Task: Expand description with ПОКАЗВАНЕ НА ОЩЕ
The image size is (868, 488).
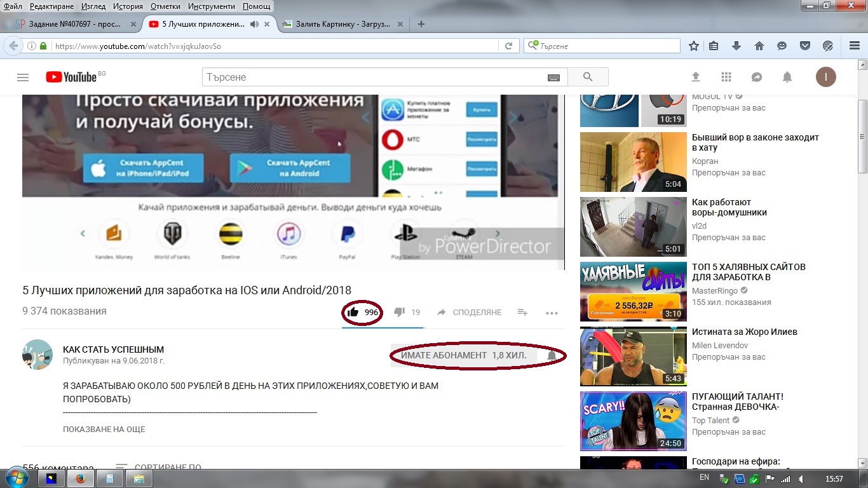Action: coord(104,429)
